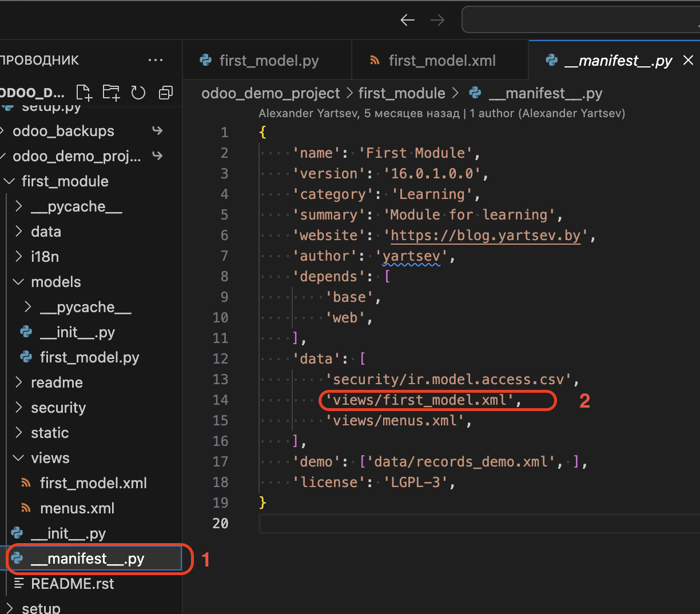This screenshot has height=614, width=700.
Task: Click the New Folder icon in explorer
Action: [x=111, y=93]
